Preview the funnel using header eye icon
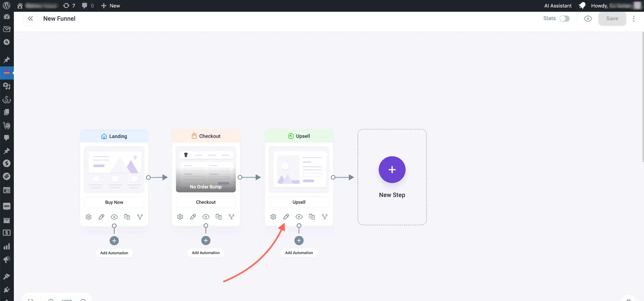Screen dimensions: 644x301 click(x=588, y=19)
